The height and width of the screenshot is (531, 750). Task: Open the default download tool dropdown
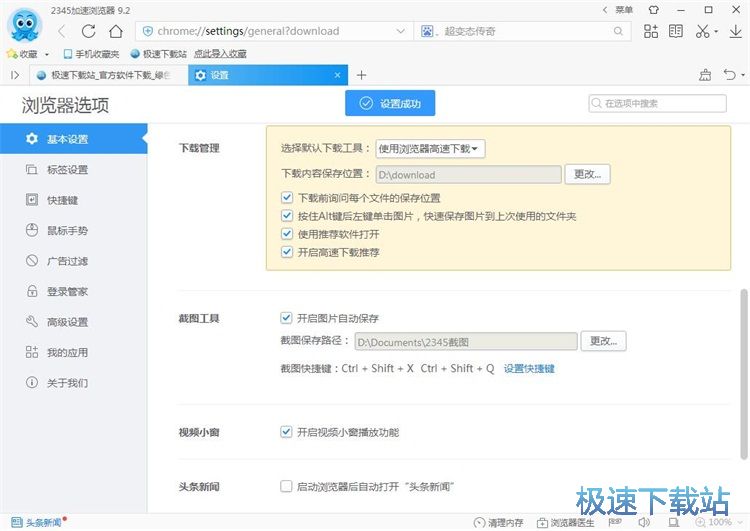click(x=430, y=149)
